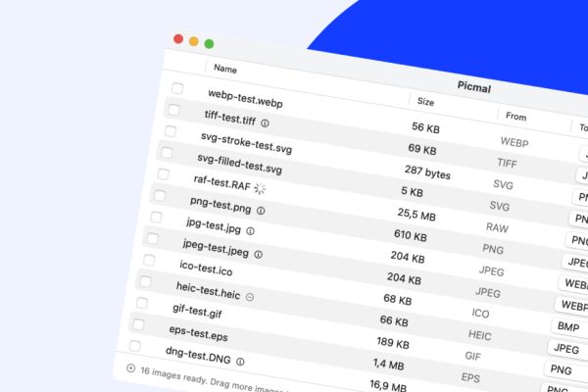Click the RAW source format cell
The height and width of the screenshot is (392, 588).
click(497, 227)
